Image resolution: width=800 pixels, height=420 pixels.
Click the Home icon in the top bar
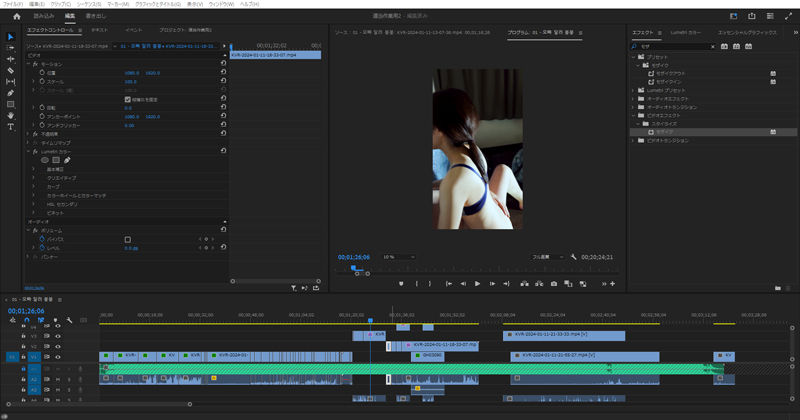pyautogui.click(x=16, y=17)
